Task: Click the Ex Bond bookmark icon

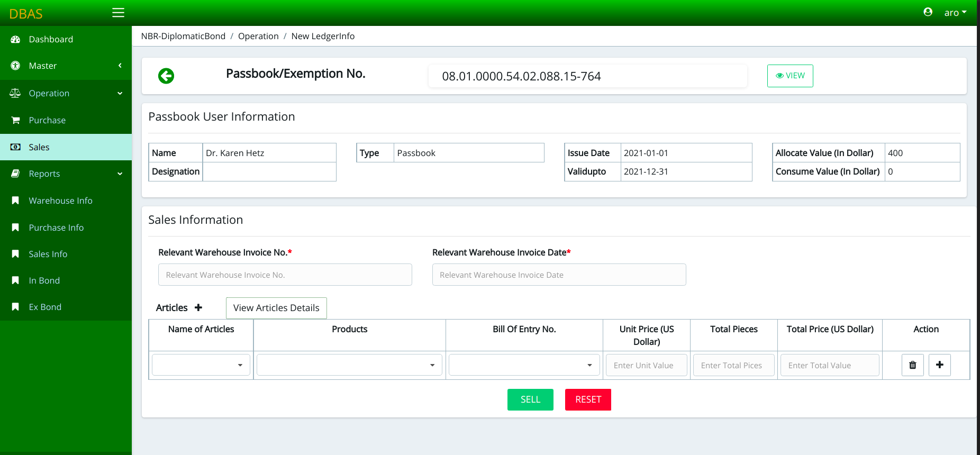Action: point(15,307)
